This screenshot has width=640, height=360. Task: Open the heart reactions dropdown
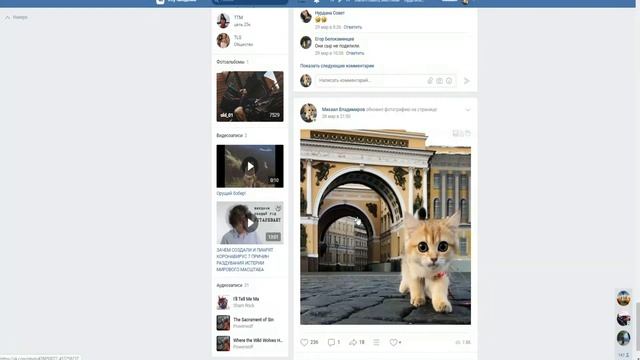coord(395,342)
